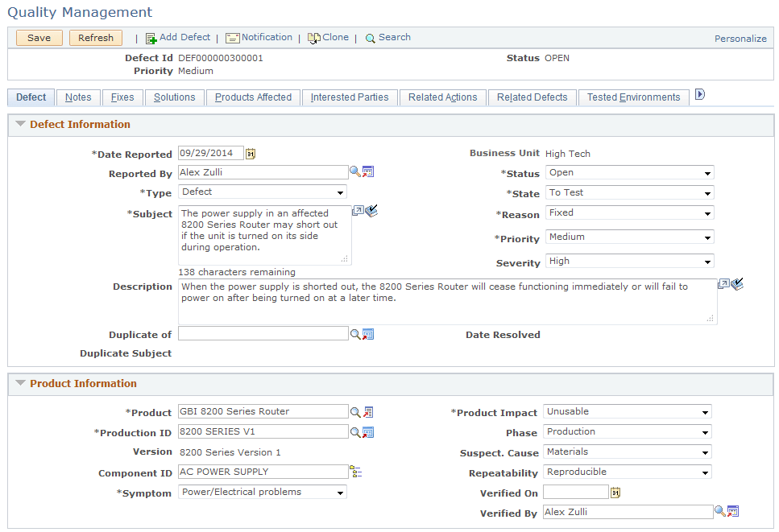Screen dimensions: 779x532
Task: Click the lookup icon next to the Product field
Action: point(355,411)
